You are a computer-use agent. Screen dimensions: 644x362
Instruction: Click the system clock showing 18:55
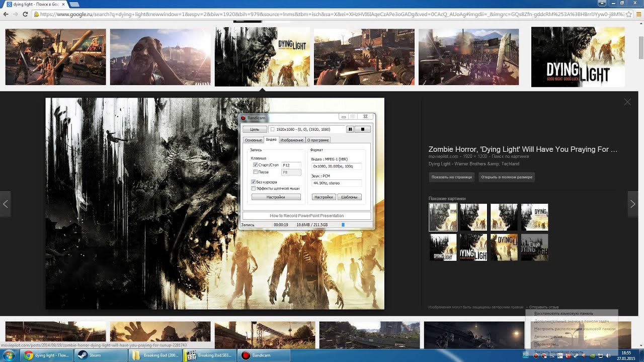626,352
